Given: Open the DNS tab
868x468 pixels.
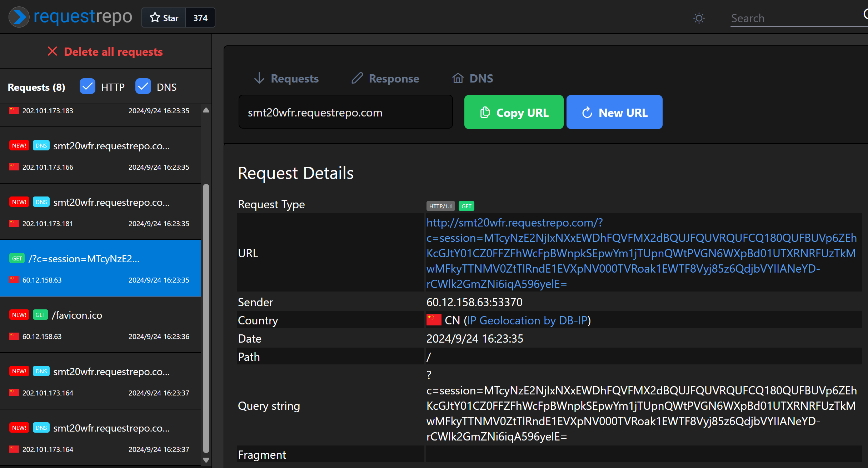Looking at the screenshot, I should (473, 78).
